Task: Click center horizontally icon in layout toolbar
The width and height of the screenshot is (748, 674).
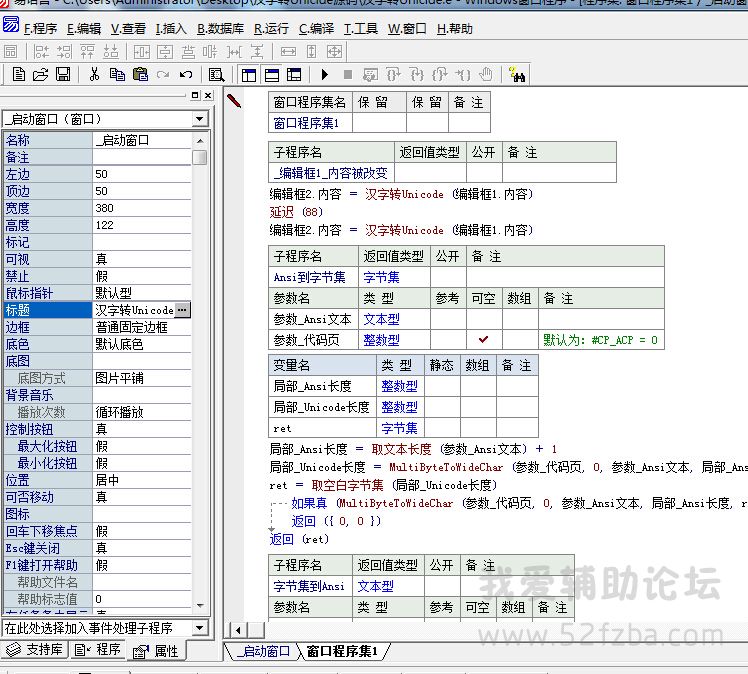Action: coord(142,52)
